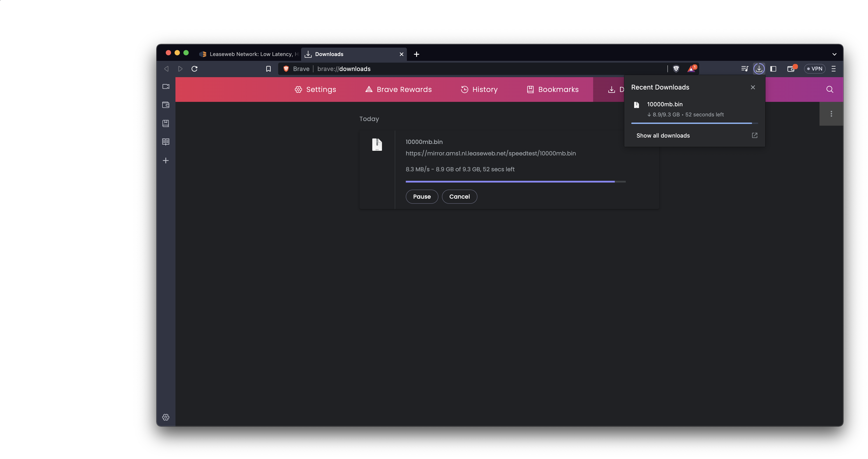Switch to the Leaseweb Network tab
The height and width of the screenshot is (459, 868).
pyautogui.click(x=249, y=54)
